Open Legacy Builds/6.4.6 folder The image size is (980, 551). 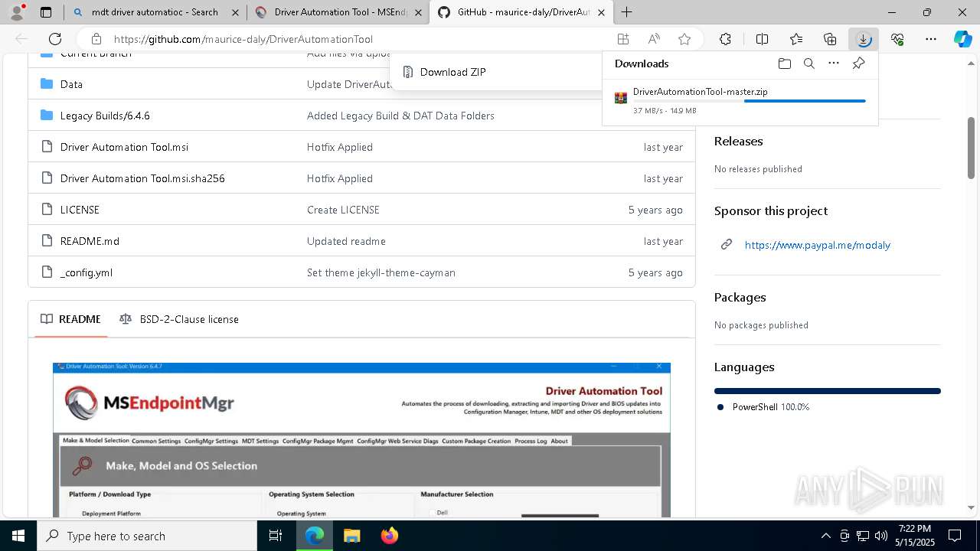pos(105,116)
